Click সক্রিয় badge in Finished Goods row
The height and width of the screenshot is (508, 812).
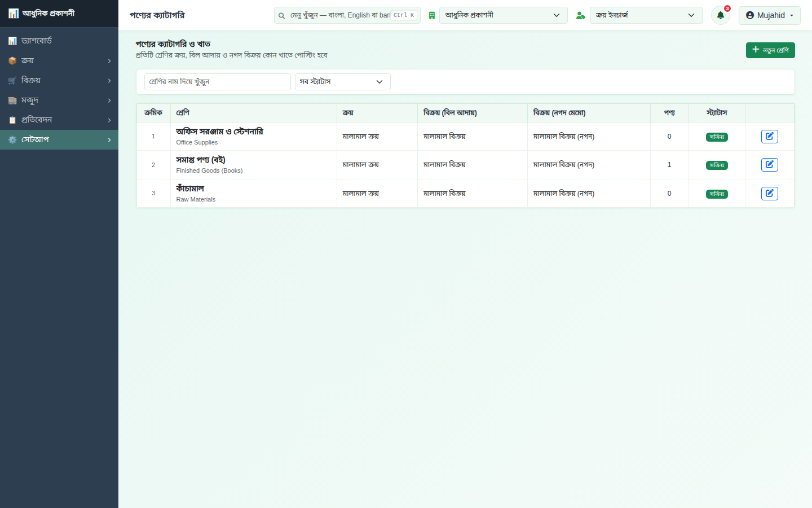(717, 165)
